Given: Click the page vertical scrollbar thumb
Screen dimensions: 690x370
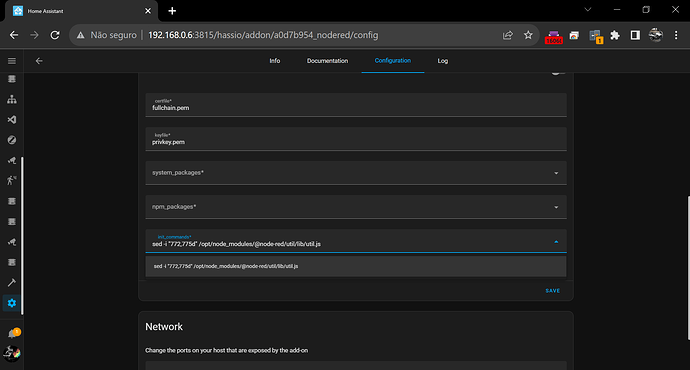Looking at the screenshot, I should [688, 268].
